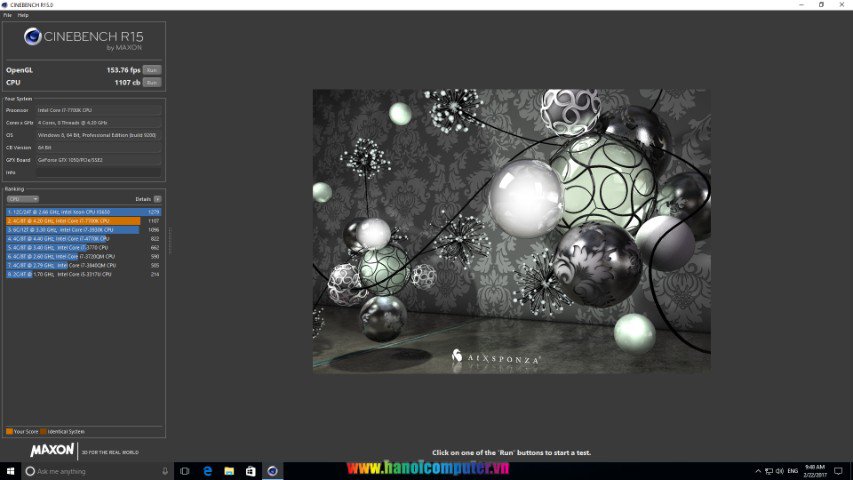Click the orange Your Score legend swatch
This screenshot has width=853, height=480.
(x=9, y=432)
